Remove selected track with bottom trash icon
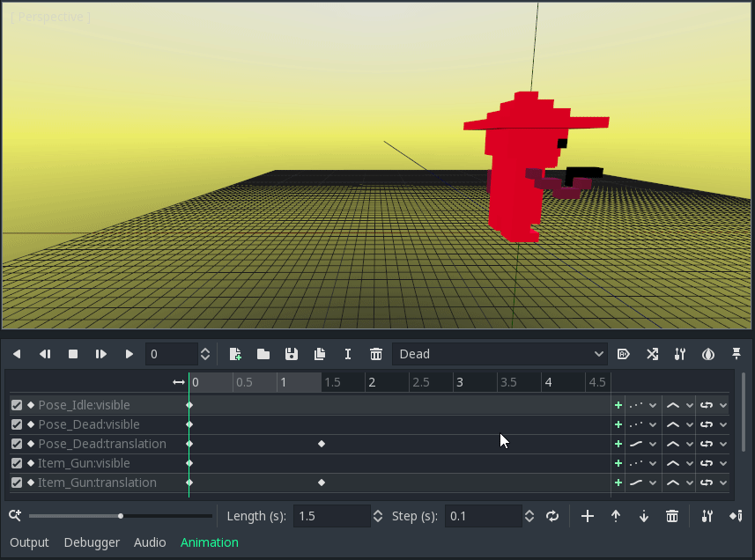Viewport: 755px width, 560px height. pos(672,516)
